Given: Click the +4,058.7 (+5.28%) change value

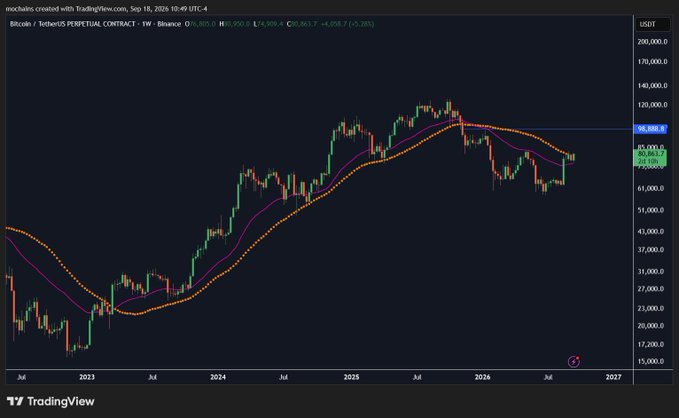Looking at the screenshot, I should 347,24.
